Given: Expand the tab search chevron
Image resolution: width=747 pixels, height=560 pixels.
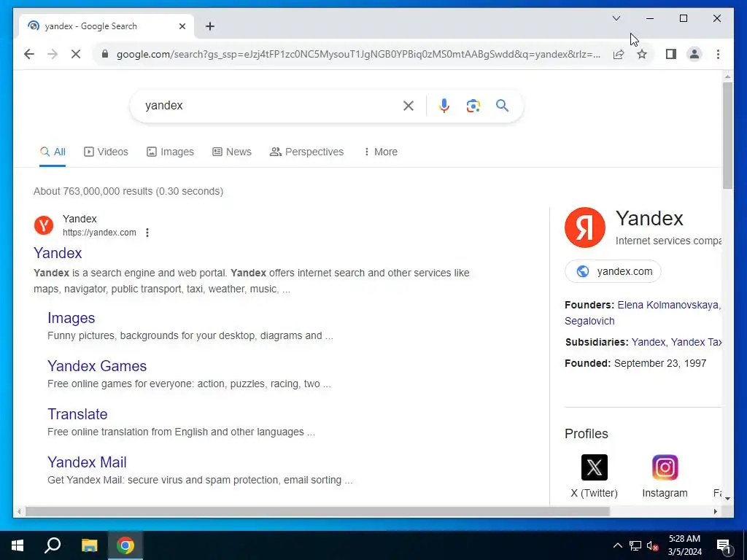Looking at the screenshot, I should pyautogui.click(x=616, y=18).
